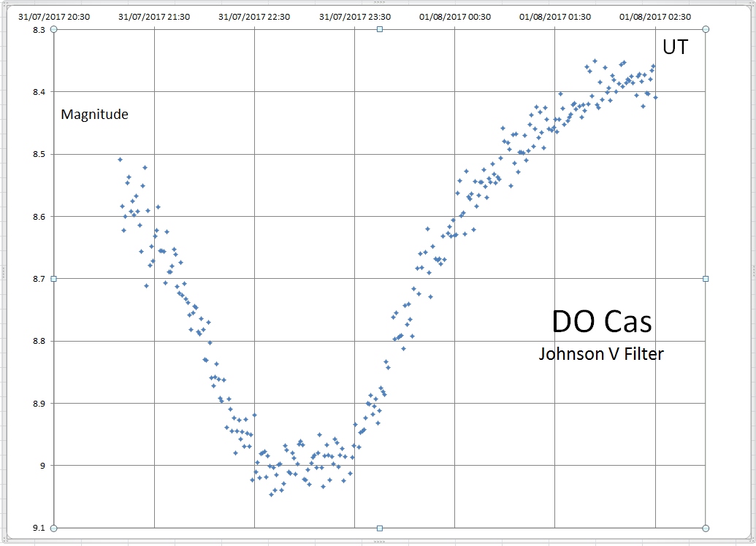The width and height of the screenshot is (756, 546).
Task: Select the '31/07/2017 23:30' time axis label
Action: tap(355, 17)
